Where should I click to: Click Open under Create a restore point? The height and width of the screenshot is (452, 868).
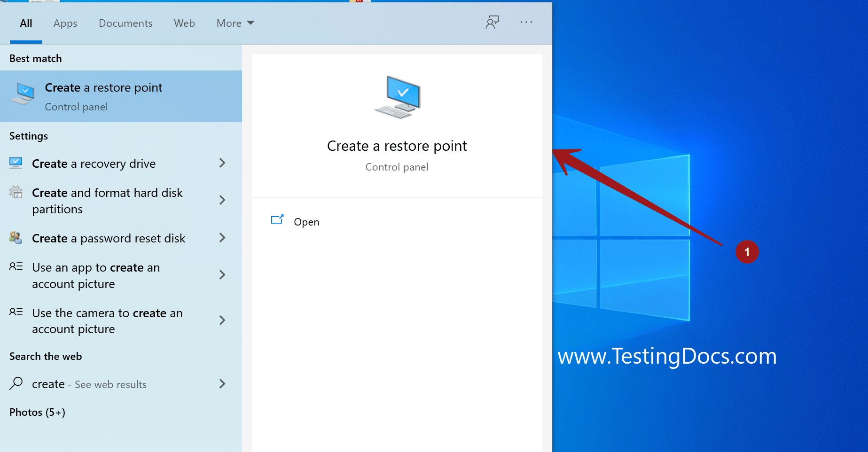point(306,221)
